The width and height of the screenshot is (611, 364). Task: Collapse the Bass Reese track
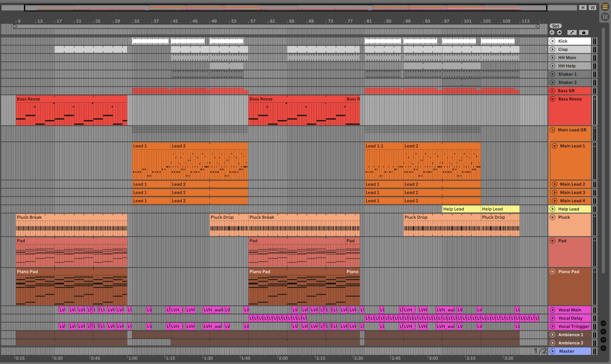coord(552,99)
